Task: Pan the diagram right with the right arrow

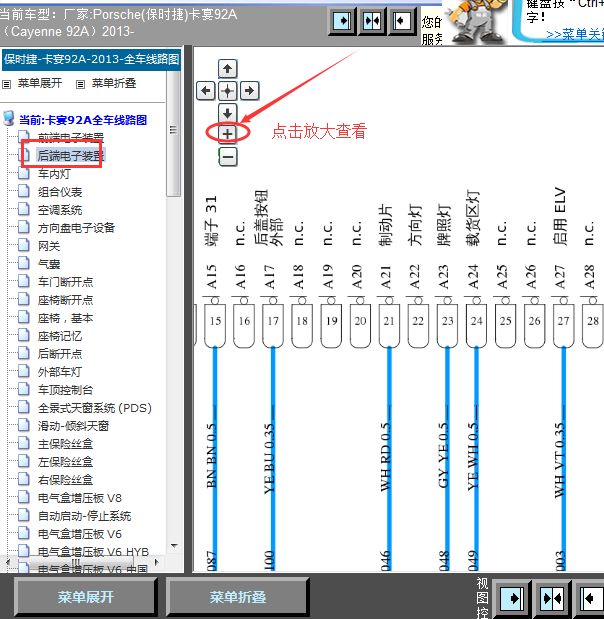Action: pyautogui.click(x=249, y=91)
